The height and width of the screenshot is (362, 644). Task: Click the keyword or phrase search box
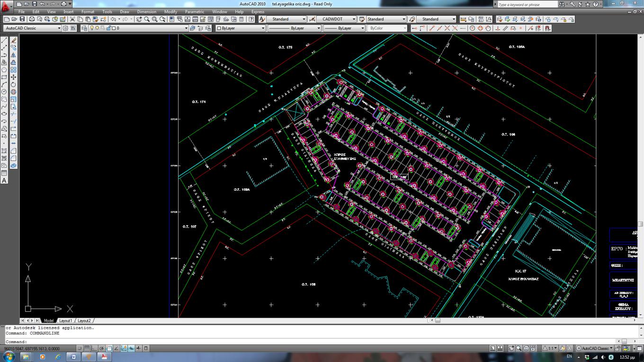click(528, 4)
